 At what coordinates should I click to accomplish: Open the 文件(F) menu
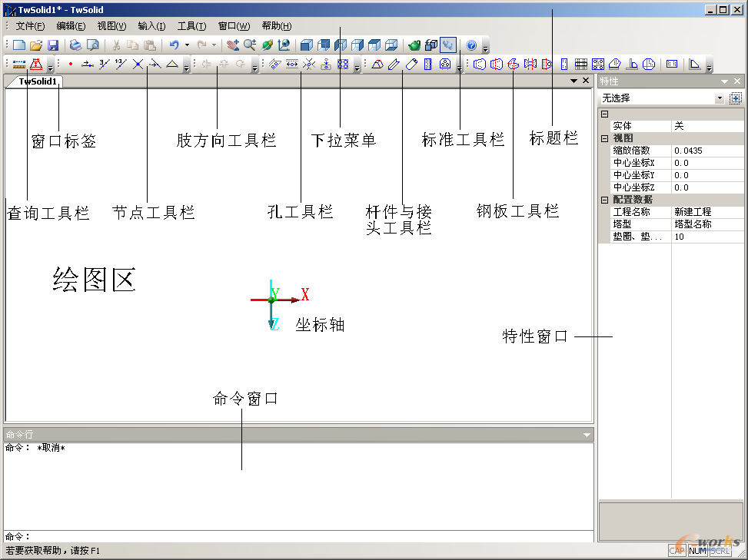click(x=30, y=26)
